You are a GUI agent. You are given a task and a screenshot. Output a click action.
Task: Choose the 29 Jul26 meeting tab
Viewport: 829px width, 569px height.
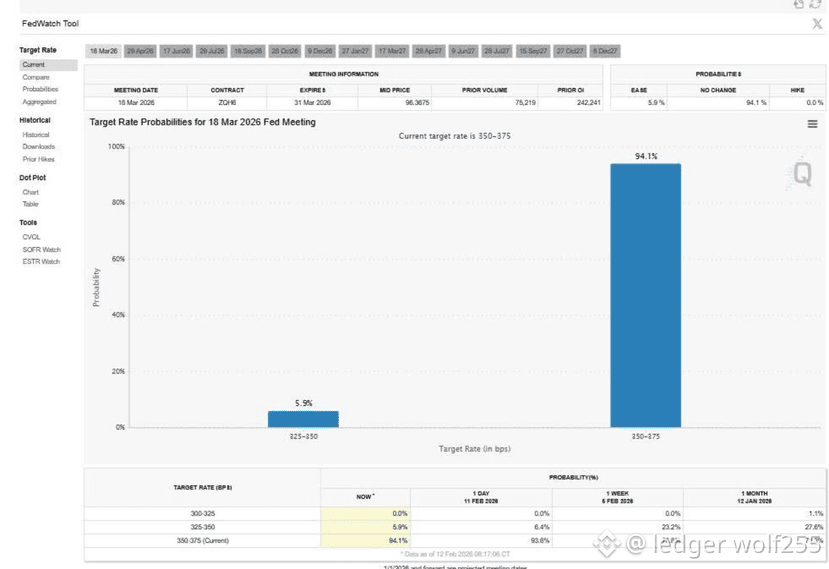[x=212, y=51]
